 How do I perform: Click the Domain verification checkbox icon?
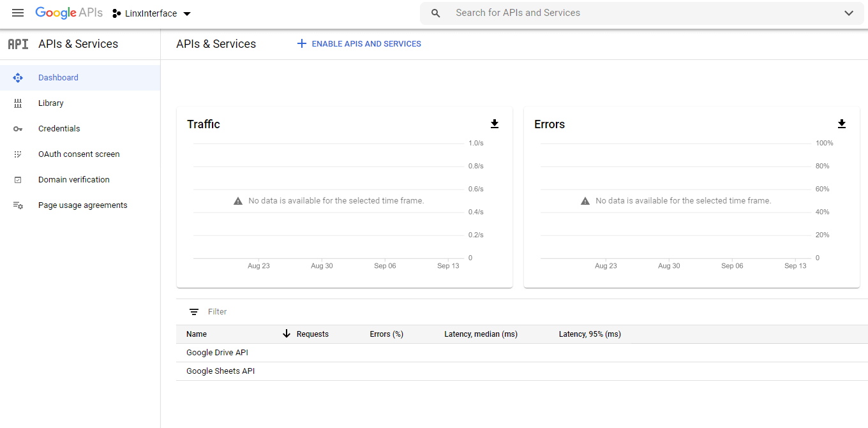pos(18,180)
